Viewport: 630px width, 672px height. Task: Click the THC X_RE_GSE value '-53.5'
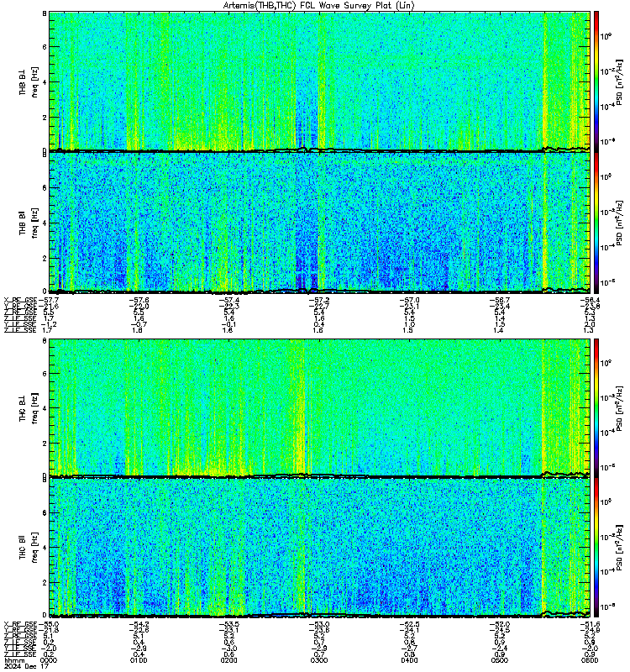[229, 624]
